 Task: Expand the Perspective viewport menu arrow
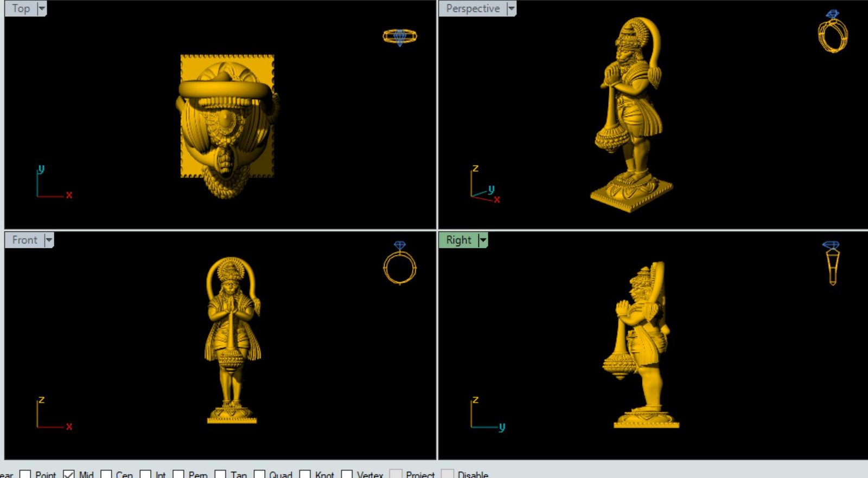click(x=511, y=9)
